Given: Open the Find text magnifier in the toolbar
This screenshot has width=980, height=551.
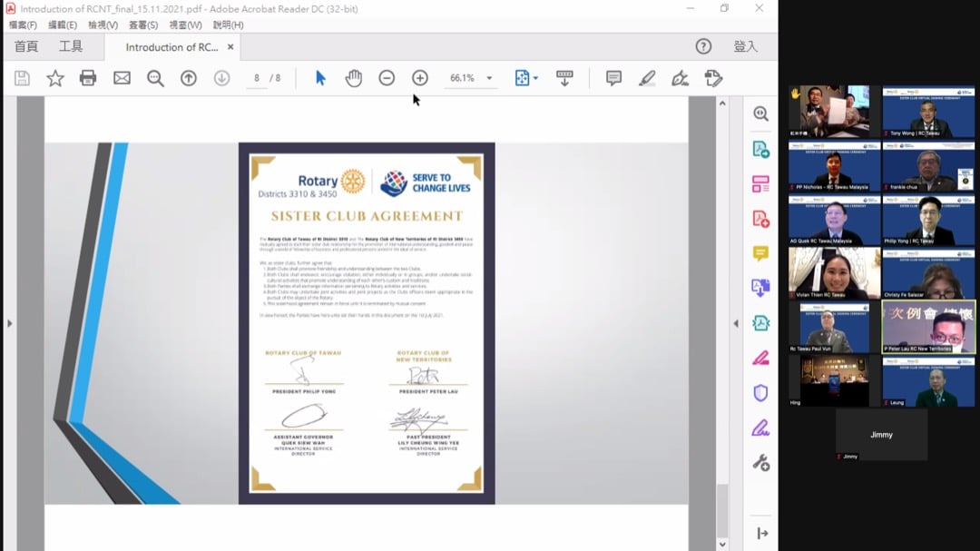Looking at the screenshot, I should click(x=155, y=78).
